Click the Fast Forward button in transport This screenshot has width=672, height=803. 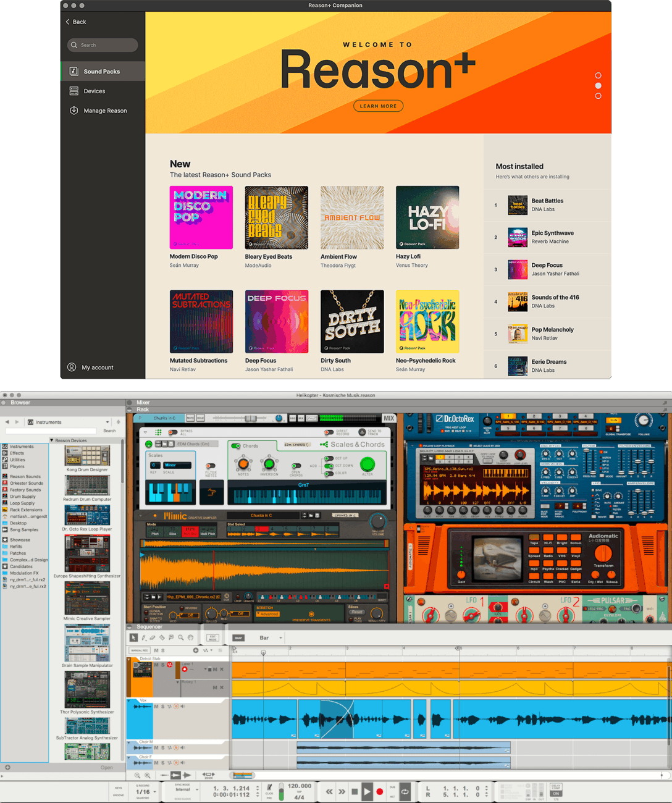(x=342, y=791)
